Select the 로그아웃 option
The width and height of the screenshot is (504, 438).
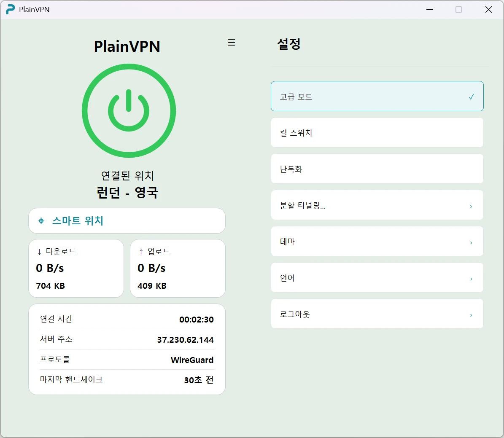[377, 314]
